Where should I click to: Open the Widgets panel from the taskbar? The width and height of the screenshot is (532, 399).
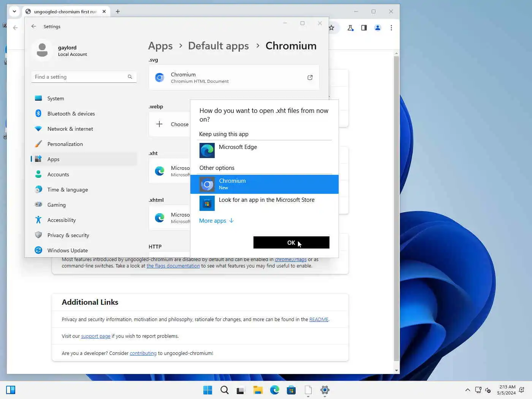point(11,390)
